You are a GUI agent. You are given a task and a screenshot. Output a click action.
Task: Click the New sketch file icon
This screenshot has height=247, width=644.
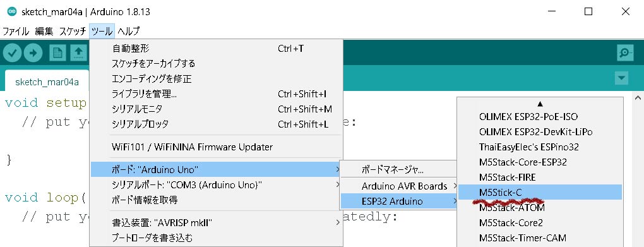(x=57, y=53)
